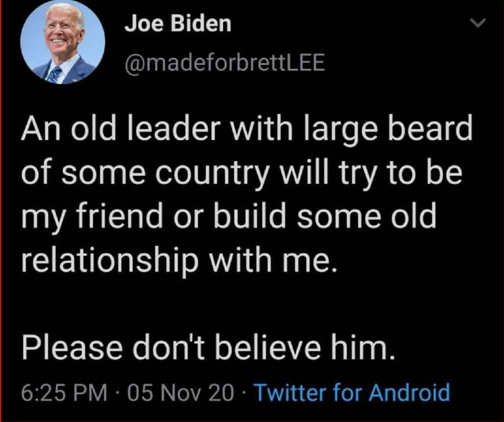
Task: Click the word 'country' in the tweet
Action: [x=211, y=173]
